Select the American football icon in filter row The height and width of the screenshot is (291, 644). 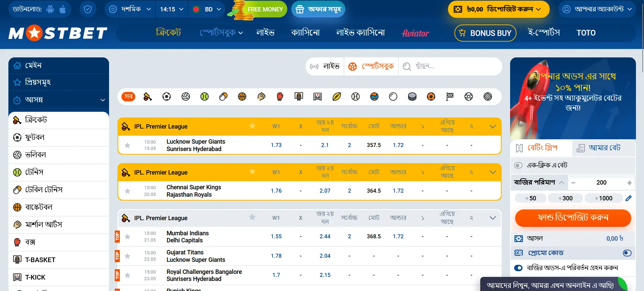[337, 97]
